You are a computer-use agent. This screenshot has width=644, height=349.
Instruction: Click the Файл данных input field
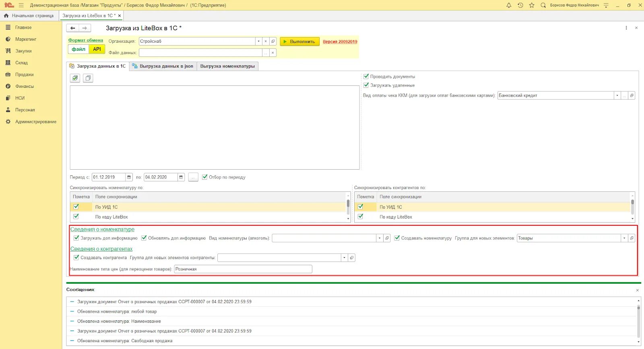click(200, 53)
